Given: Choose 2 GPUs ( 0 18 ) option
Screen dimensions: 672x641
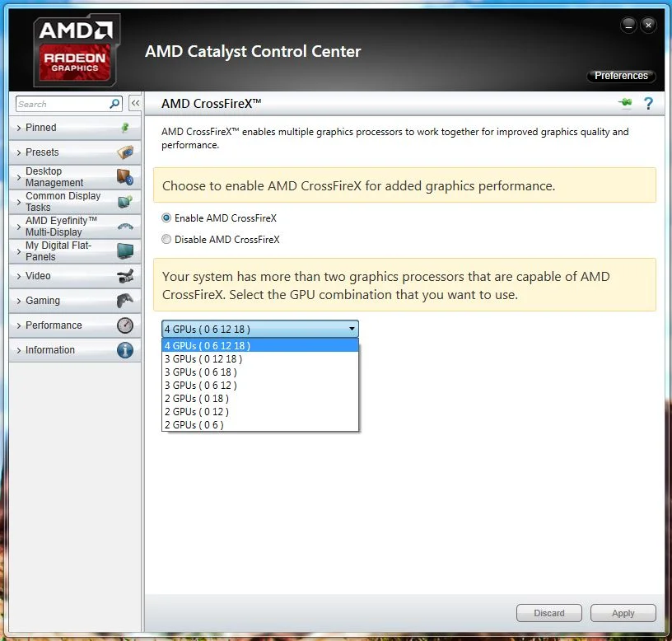Looking at the screenshot, I should tap(260, 399).
